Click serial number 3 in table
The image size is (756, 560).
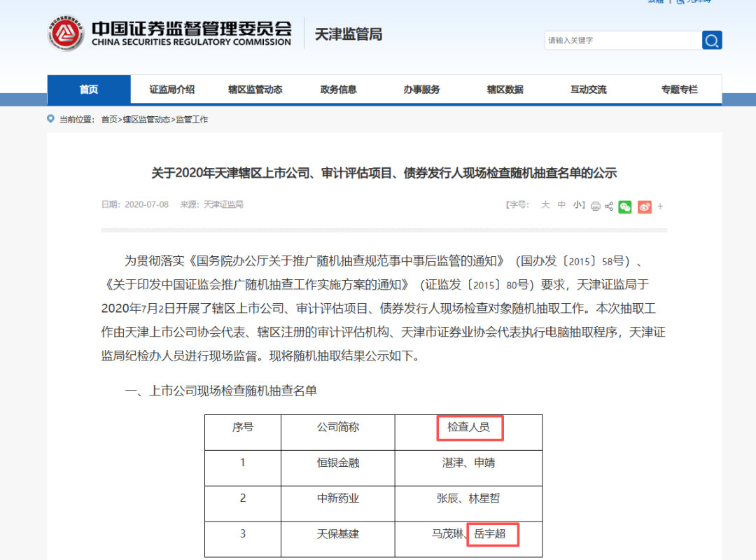[x=243, y=534]
